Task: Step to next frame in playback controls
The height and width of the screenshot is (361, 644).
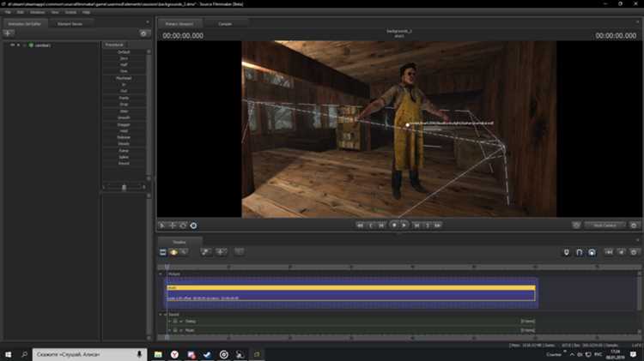Action: 416,226
